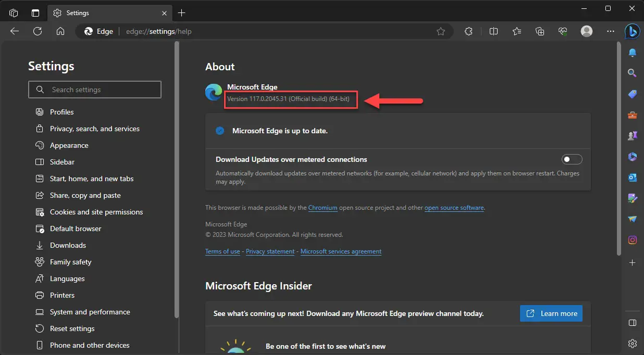The height and width of the screenshot is (355, 644).
Task: Open the Games chess icon in the sidebar
Action: 633,136
